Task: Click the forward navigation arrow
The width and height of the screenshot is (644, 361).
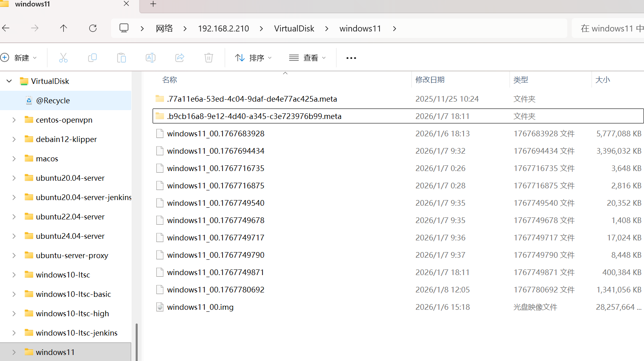Action: click(35, 28)
